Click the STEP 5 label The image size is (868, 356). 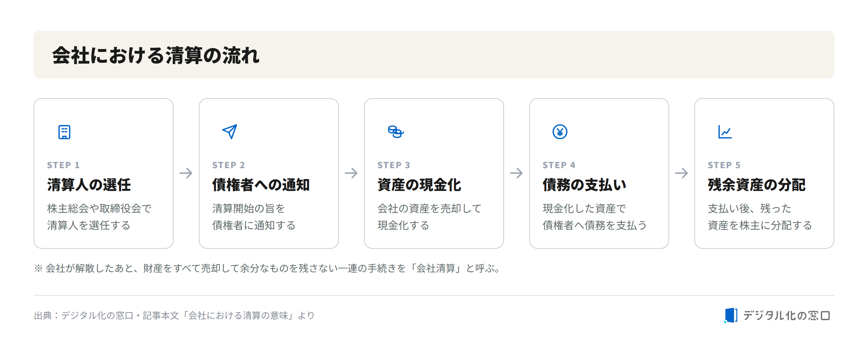(x=724, y=165)
